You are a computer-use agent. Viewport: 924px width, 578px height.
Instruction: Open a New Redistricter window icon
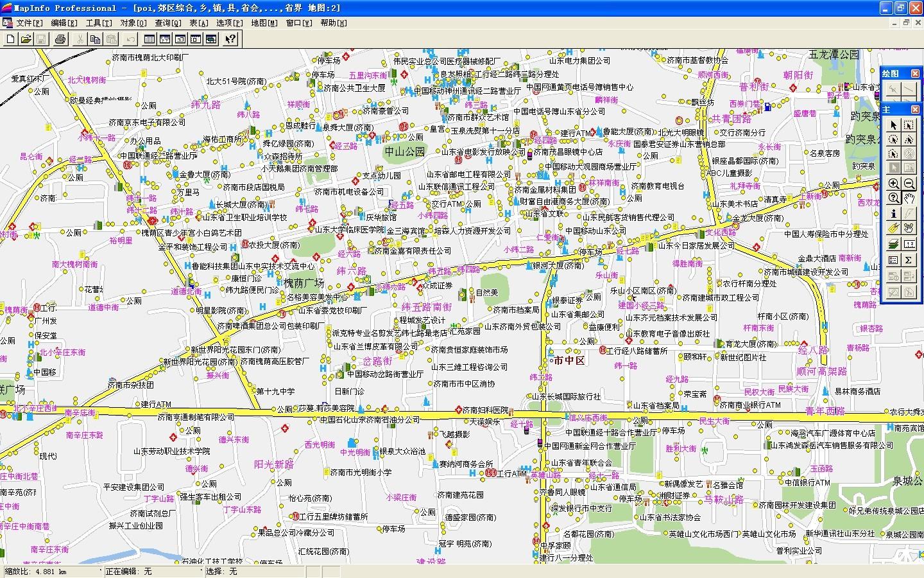(x=211, y=39)
